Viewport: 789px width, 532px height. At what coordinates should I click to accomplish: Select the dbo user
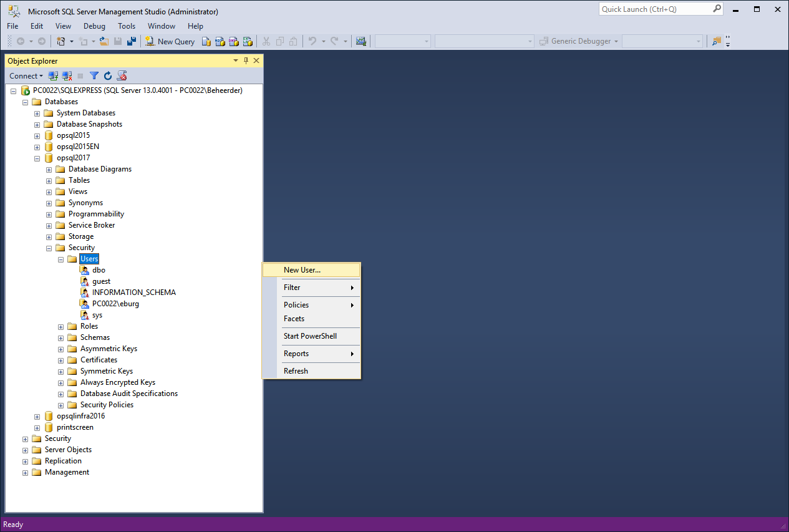(99, 270)
